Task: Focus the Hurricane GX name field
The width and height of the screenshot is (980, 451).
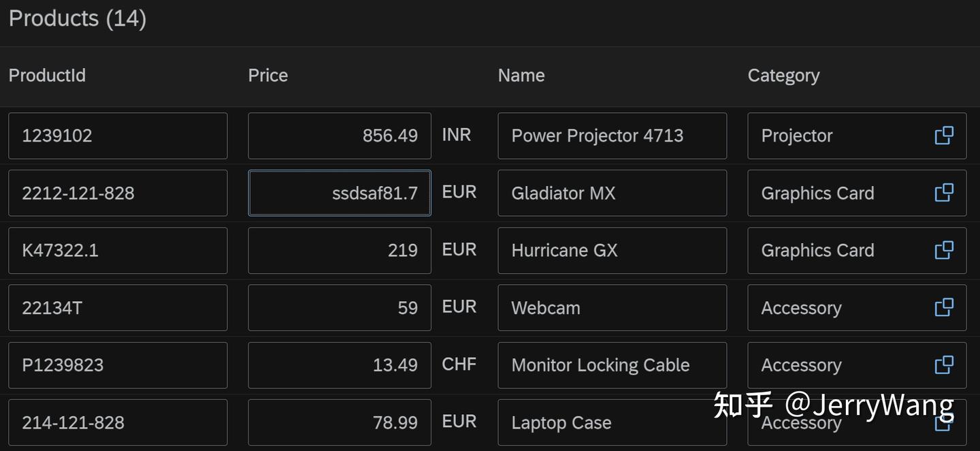Action: [x=612, y=250]
